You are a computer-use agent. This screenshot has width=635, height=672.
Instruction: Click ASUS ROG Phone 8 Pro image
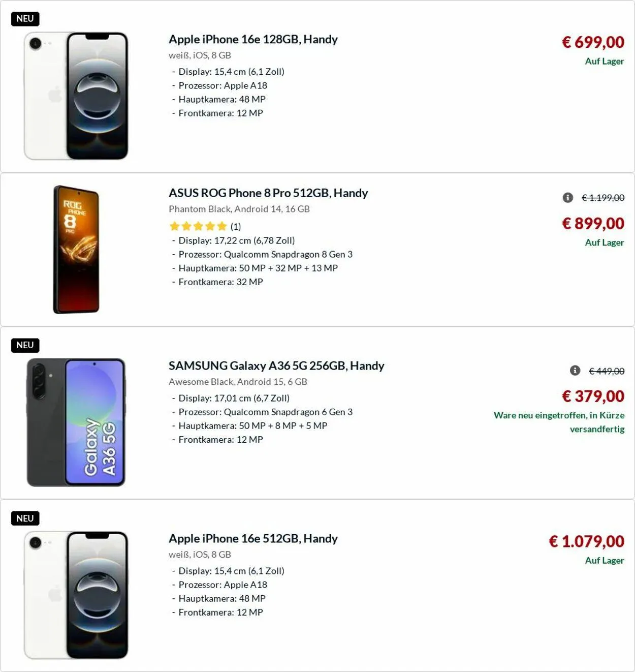[x=76, y=250]
